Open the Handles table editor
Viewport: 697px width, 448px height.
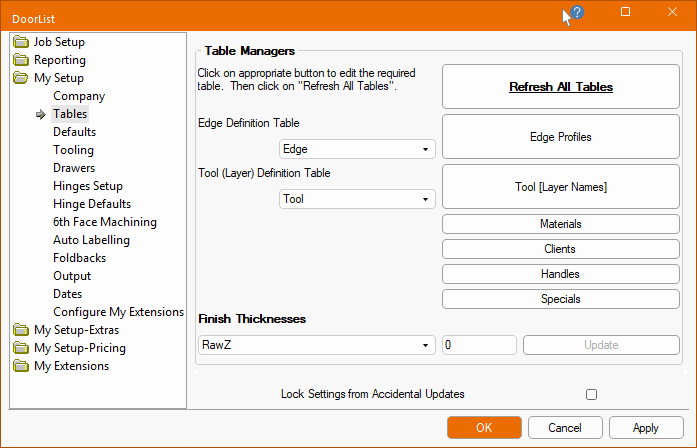(560, 274)
